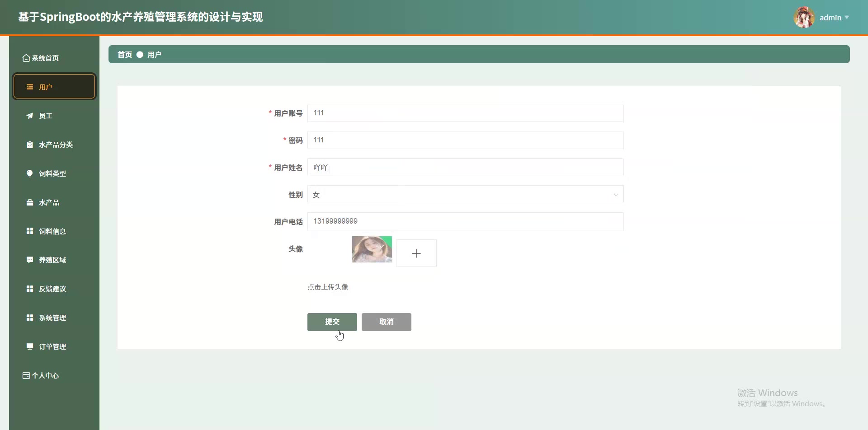This screenshot has height=430, width=868.
Task: Click the lightbulb icon beside 饲料类型
Action: coord(30,173)
